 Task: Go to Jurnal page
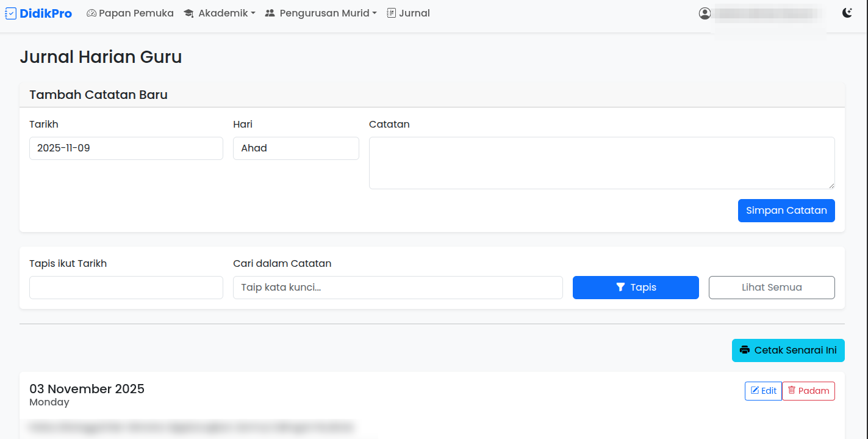coord(408,13)
